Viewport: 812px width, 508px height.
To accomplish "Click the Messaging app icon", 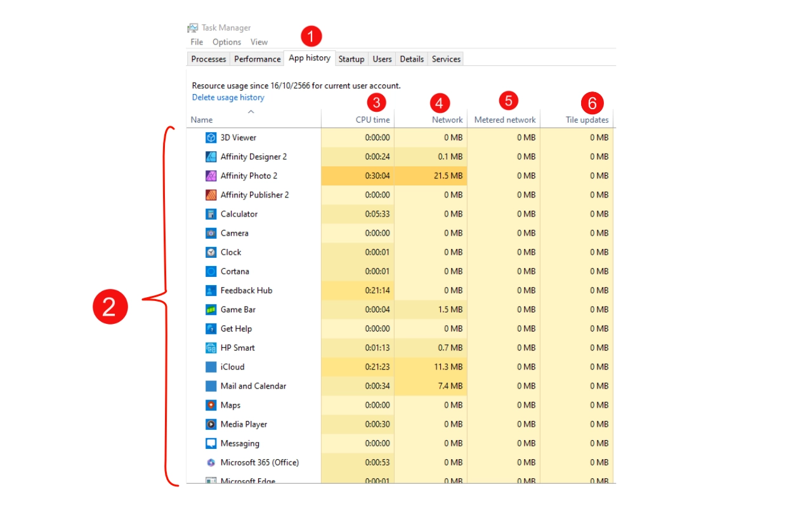I will tap(211, 443).
